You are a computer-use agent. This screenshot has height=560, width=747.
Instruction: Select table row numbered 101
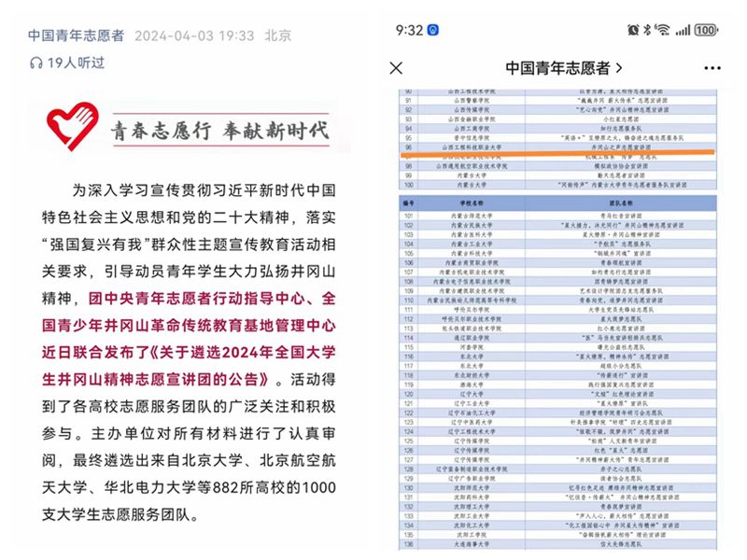coord(559,216)
